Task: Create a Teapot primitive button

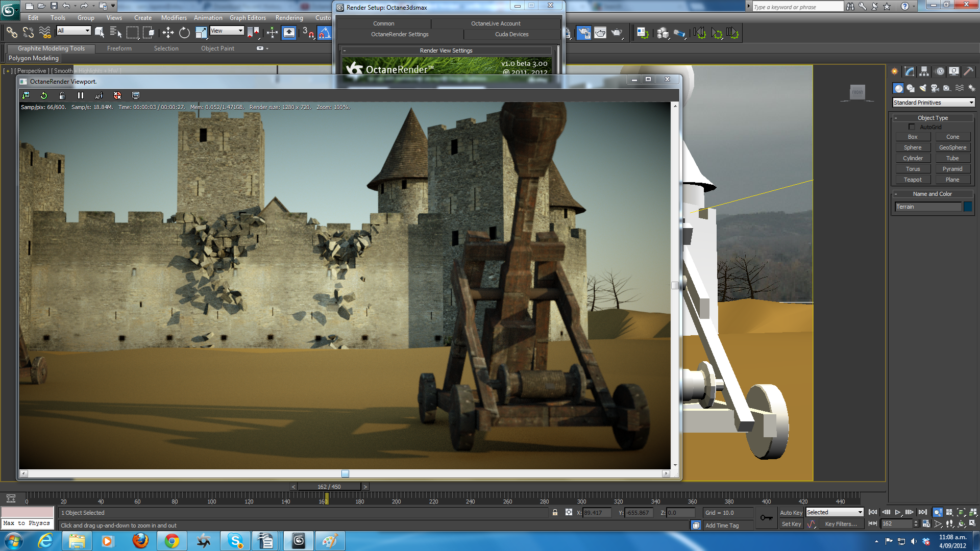Action: click(913, 180)
